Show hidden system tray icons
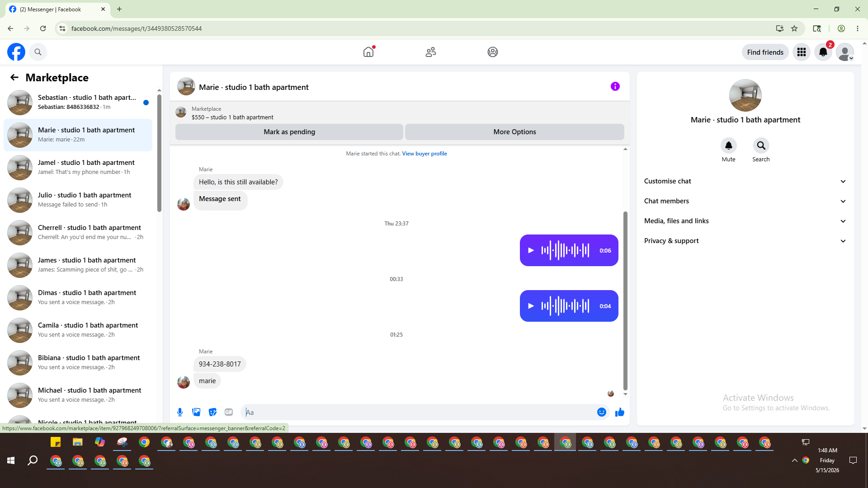Image resolution: width=868 pixels, height=488 pixels. pos(794,460)
